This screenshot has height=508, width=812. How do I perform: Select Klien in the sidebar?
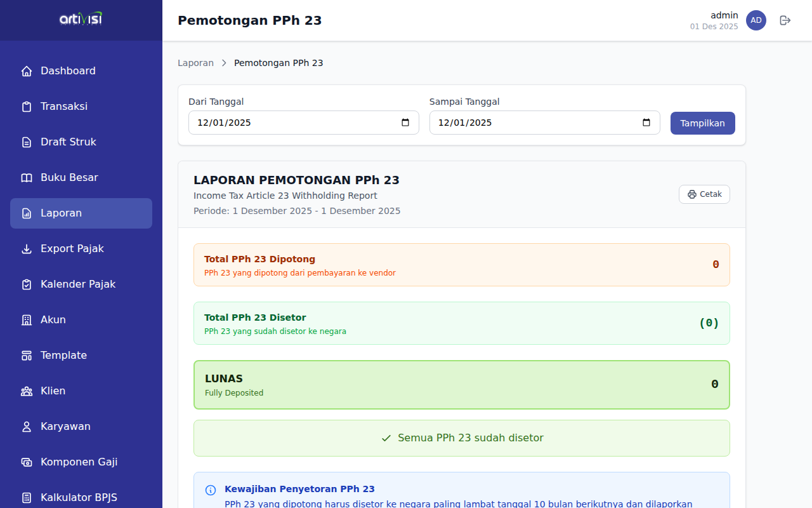(x=53, y=391)
